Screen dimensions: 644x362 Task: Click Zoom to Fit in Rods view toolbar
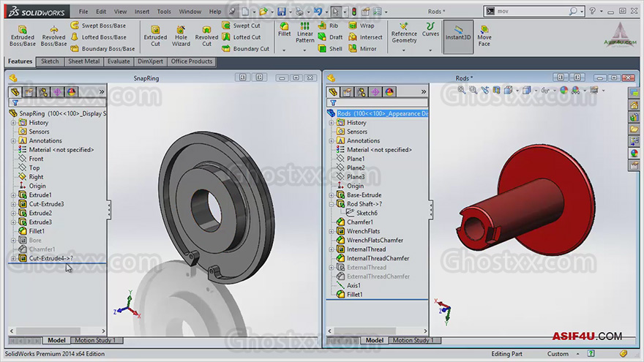pos(462,90)
